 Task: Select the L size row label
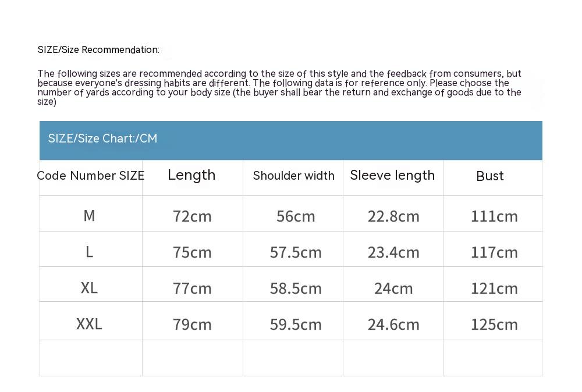89,252
